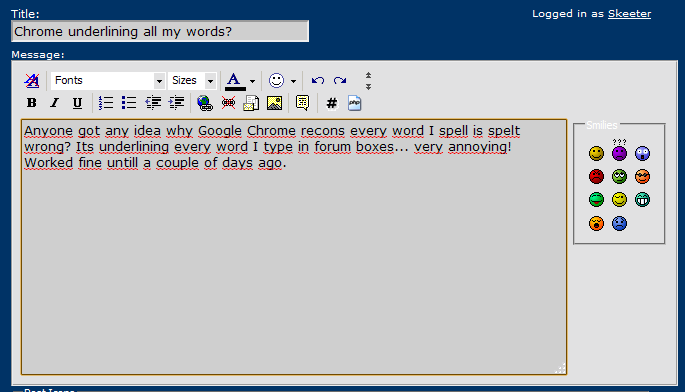685x392 pixels.
Task: Click the editor size up arrow
Action: tap(368, 76)
